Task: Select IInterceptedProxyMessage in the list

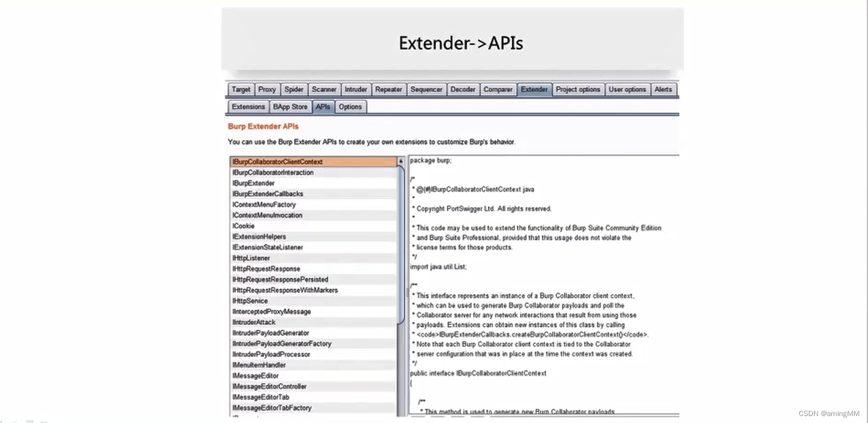Action: (x=313, y=311)
